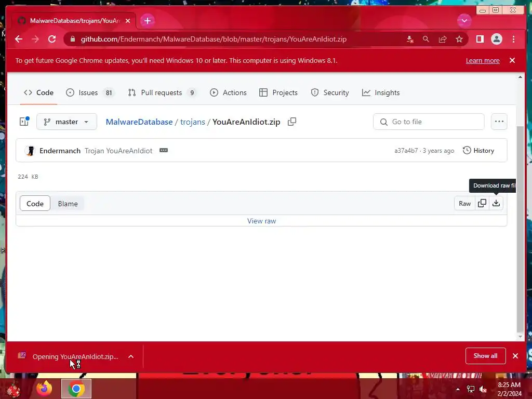Open a new Chrome tab
The image size is (532, 399).
pyautogui.click(x=147, y=21)
